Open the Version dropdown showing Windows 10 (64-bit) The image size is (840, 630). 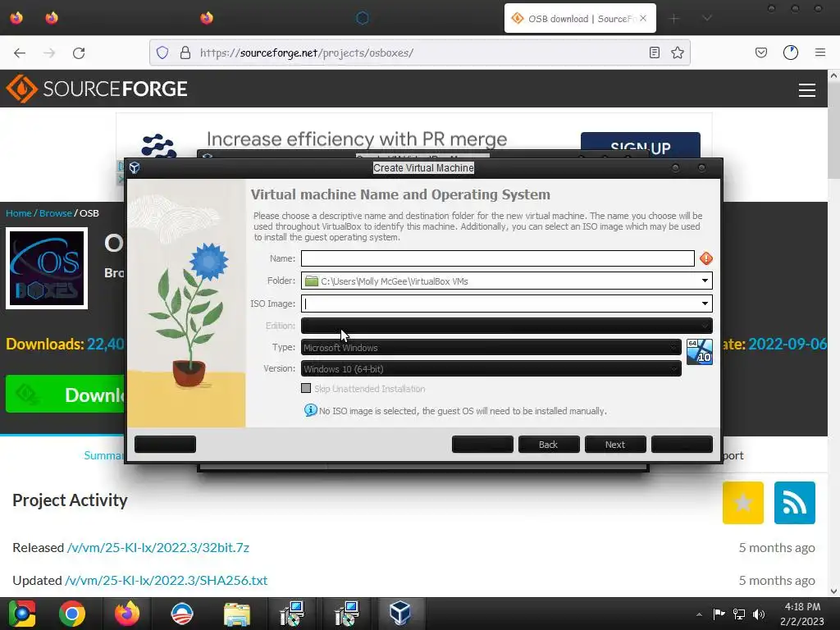coord(491,369)
